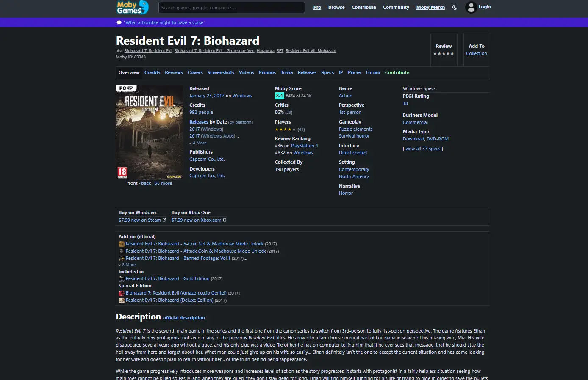This screenshot has height=380, width=588.
Task: Click the green Contribute tab
Action: pyautogui.click(x=397, y=72)
